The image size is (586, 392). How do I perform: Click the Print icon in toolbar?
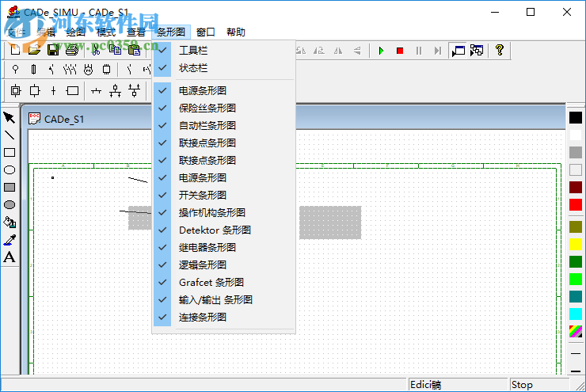tap(71, 50)
